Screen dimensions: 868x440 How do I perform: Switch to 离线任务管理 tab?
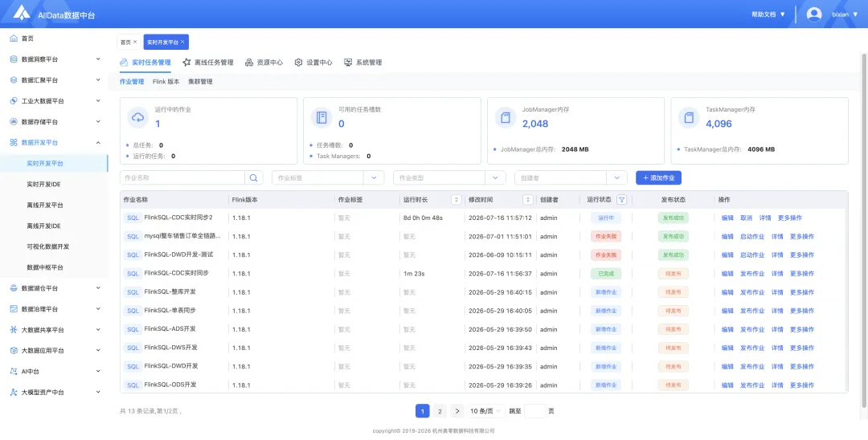pos(208,63)
